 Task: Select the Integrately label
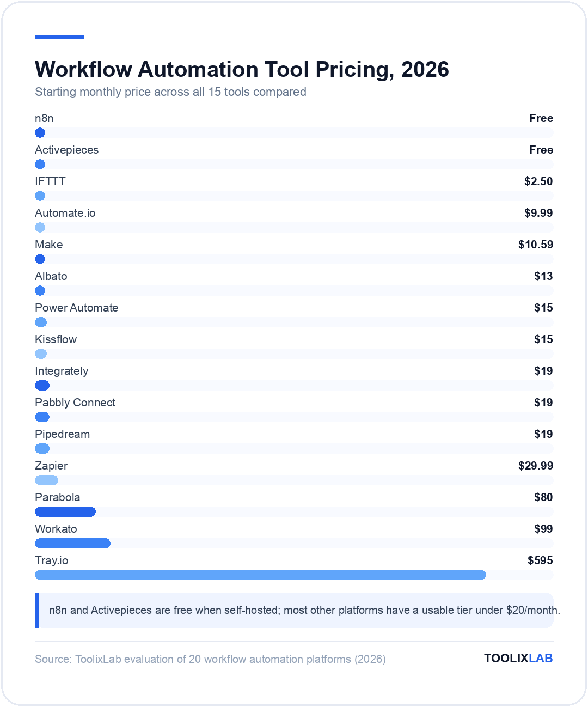[62, 371]
